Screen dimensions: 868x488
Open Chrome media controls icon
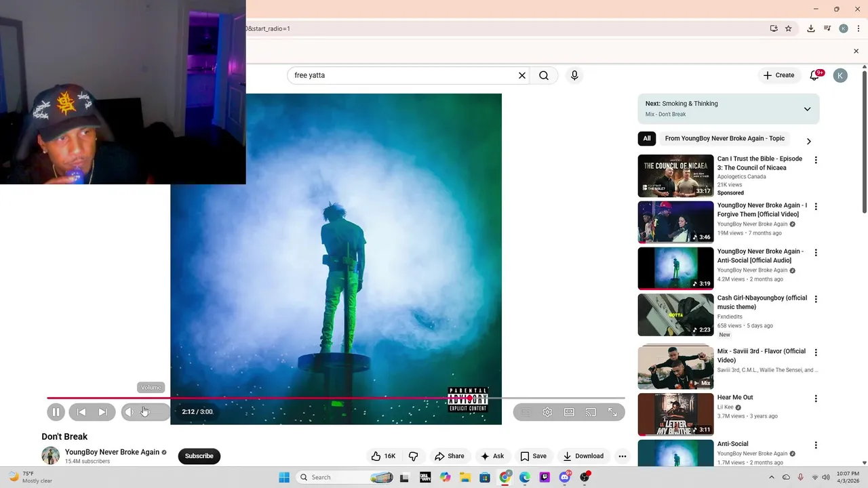tap(827, 28)
